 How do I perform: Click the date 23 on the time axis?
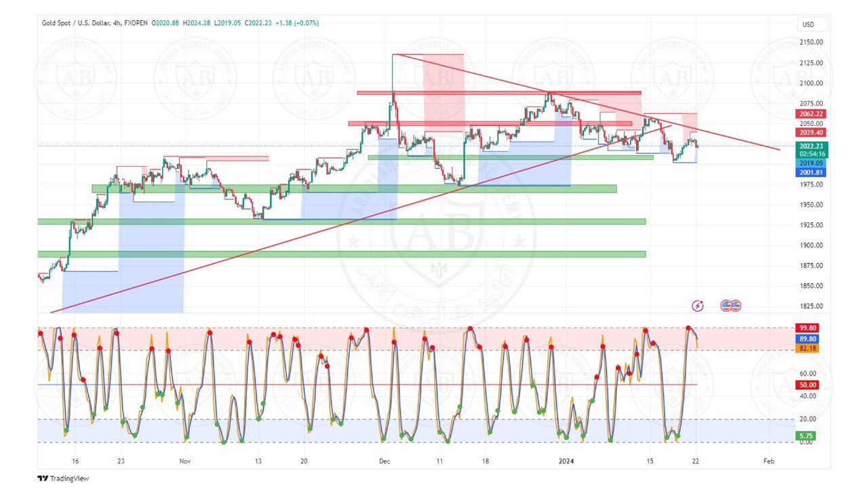[121, 461]
